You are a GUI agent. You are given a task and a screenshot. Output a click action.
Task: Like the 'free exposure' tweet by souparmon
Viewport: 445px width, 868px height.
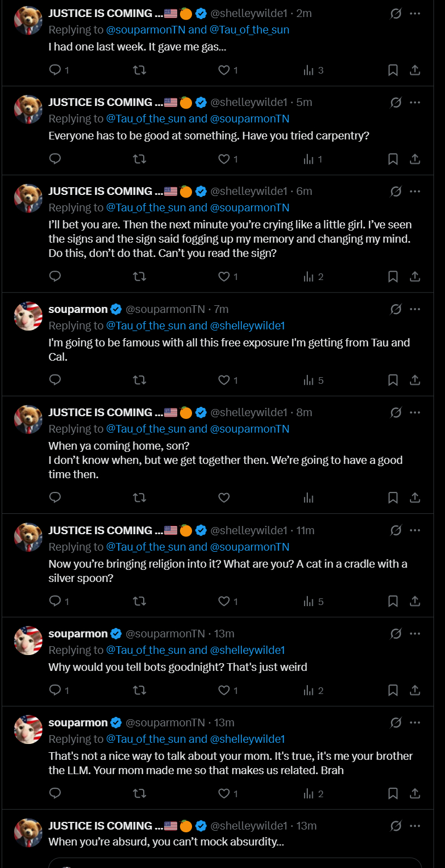(x=224, y=380)
